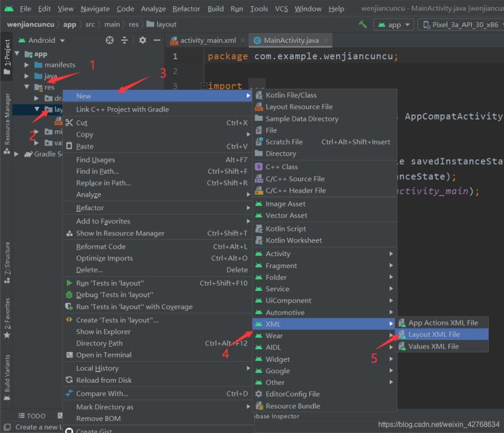Viewport: 504px width, 433px height.
Task: Open Project panel settings gear
Action: point(142,40)
